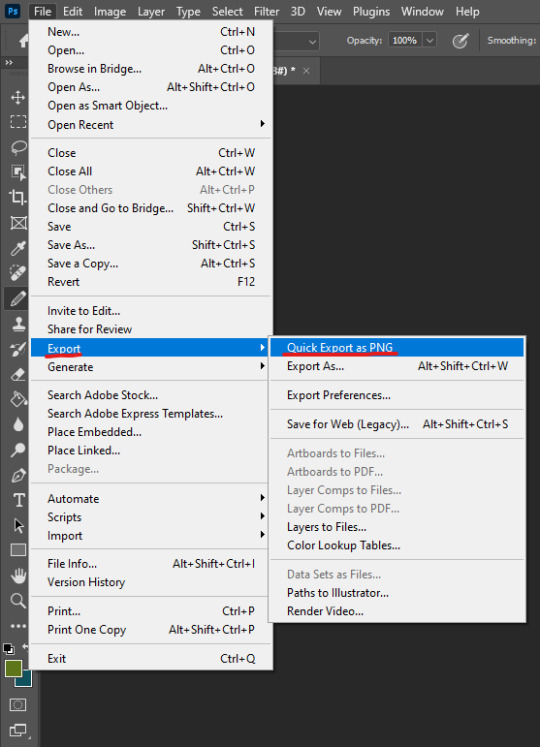Choose Print One Copy
This screenshot has height=747, width=540.
click(151, 630)
